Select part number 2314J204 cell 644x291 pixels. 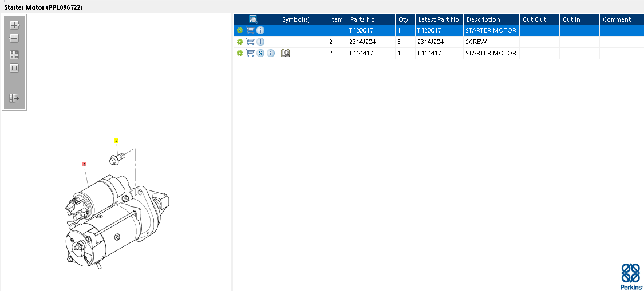click(371, 42)
